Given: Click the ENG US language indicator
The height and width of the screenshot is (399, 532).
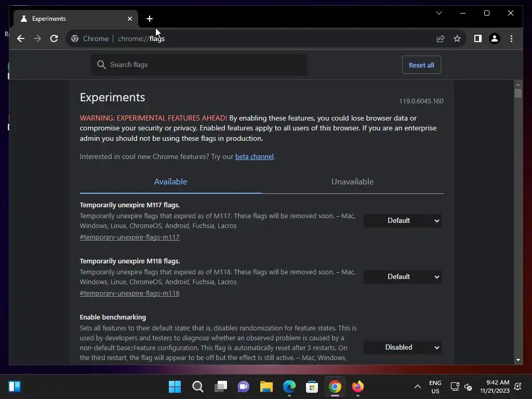Looking at the screenshot, I should pyautogui.click(x=435, y=387).
